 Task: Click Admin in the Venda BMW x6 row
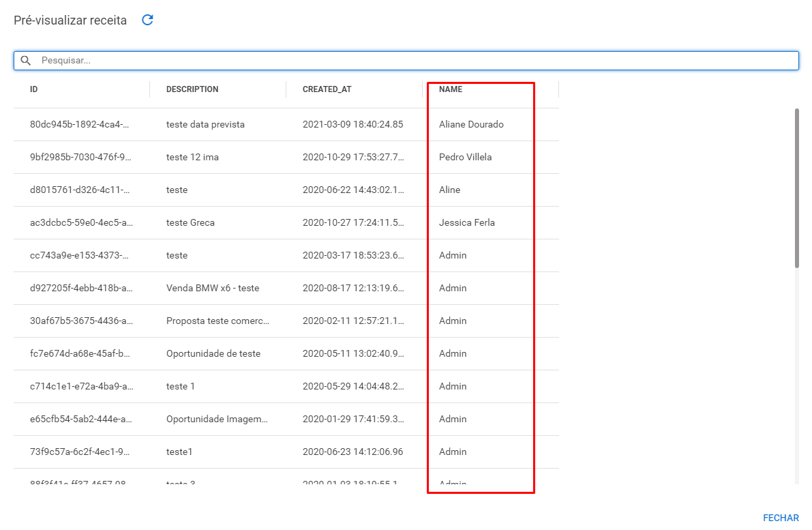pyautogui.click(x=453, y=288)
